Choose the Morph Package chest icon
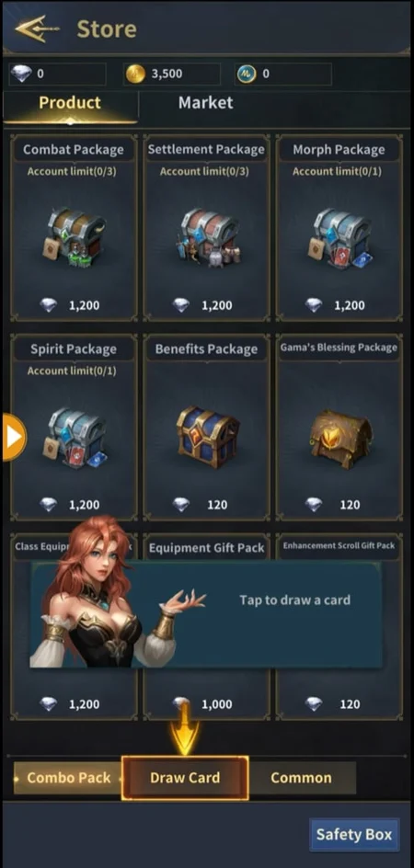This screenshot has width=414, height=868. click(x=339, y=237)
